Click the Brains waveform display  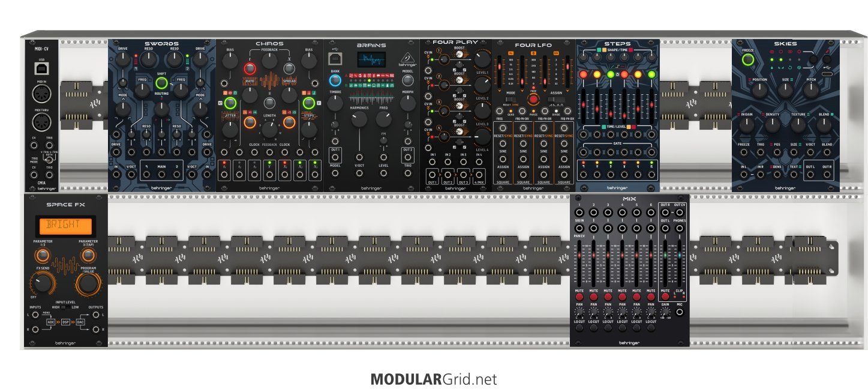point(372,59)
